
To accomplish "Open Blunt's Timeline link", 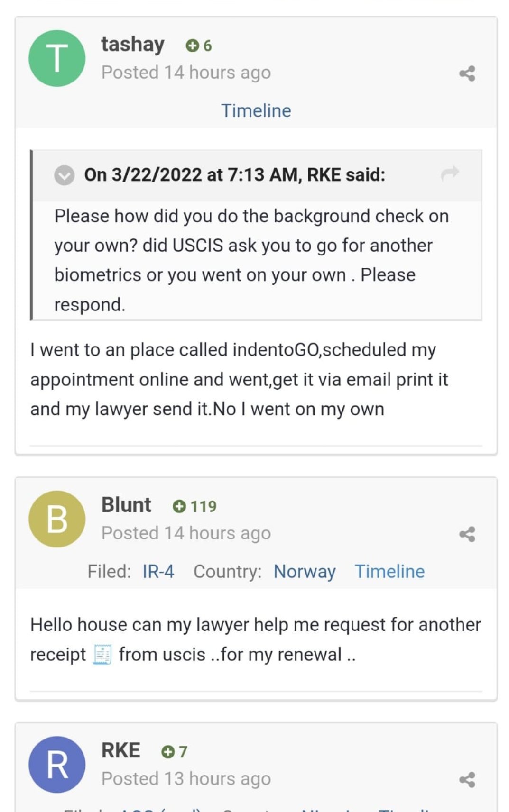I will [389, 571].
